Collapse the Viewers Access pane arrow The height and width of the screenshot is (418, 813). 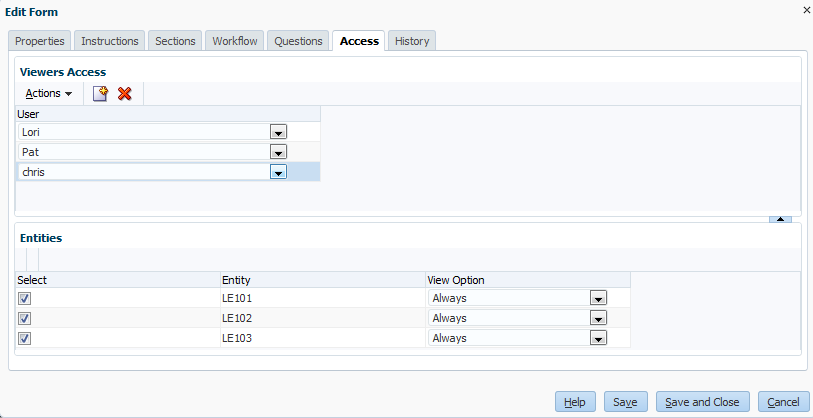782,218
